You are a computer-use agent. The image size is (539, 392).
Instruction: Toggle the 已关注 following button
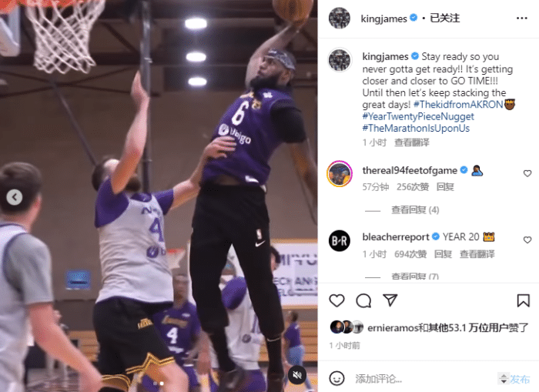tap(444, 18)
